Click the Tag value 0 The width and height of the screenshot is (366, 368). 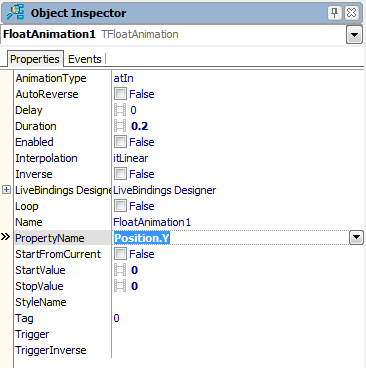point(116,318)
